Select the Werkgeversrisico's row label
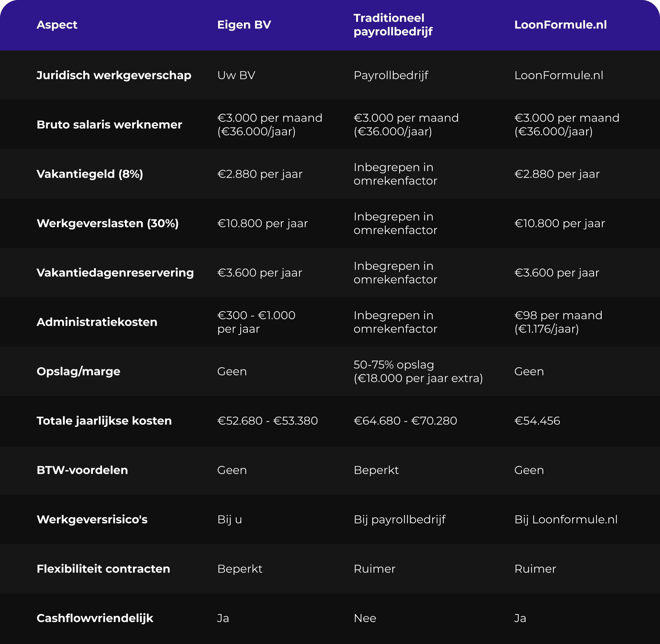660x644 pixels. 92,519
